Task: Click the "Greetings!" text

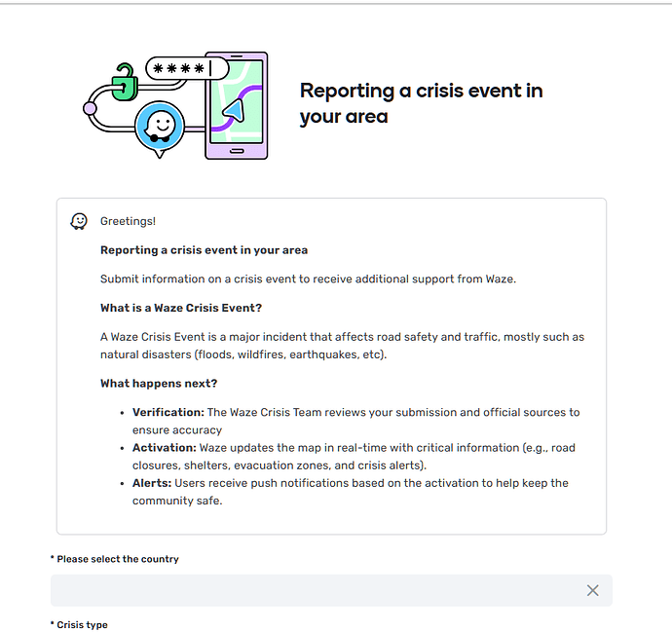Action: 128,221
